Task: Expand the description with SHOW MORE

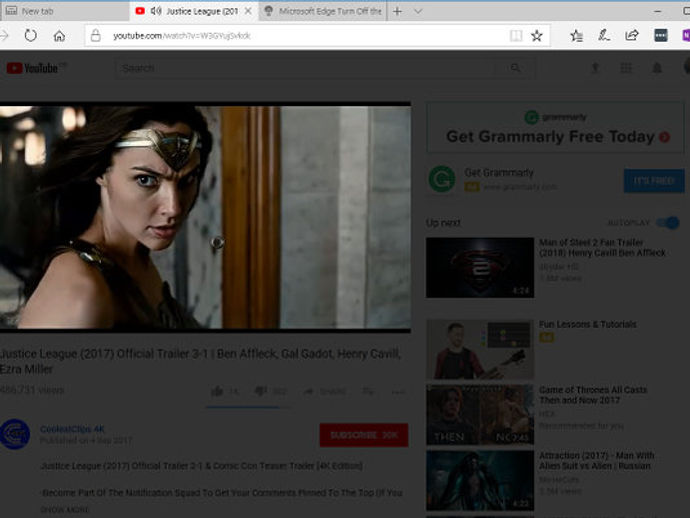Action: click(64, 510)
